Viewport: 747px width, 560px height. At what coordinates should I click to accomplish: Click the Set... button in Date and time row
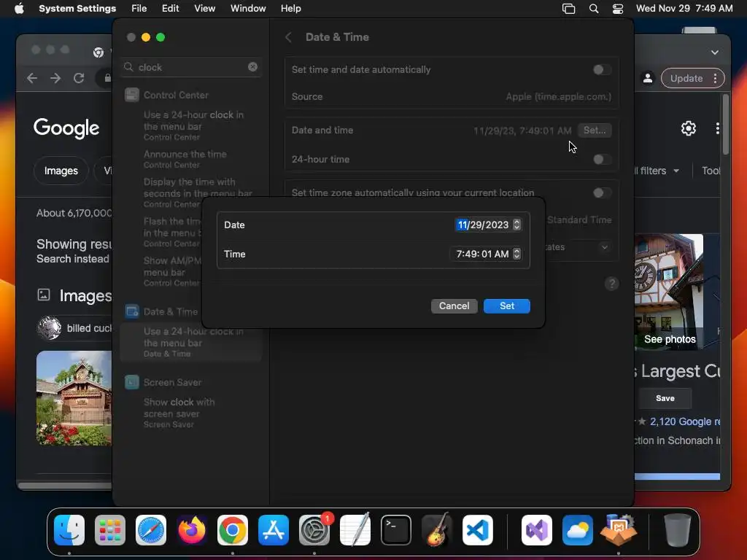[x=595, y=130]
